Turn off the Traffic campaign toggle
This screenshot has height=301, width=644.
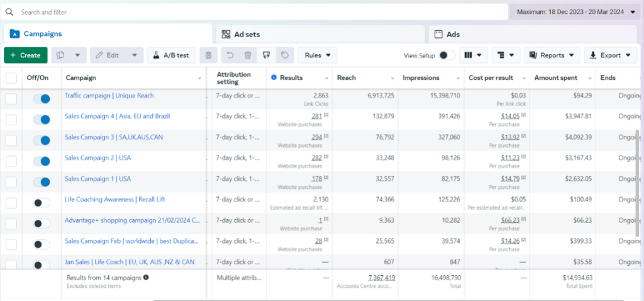tap(42, 99)
